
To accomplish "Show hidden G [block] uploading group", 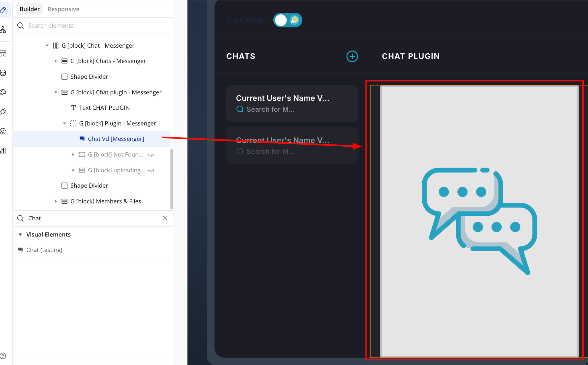I will click(x=151, y=170).
